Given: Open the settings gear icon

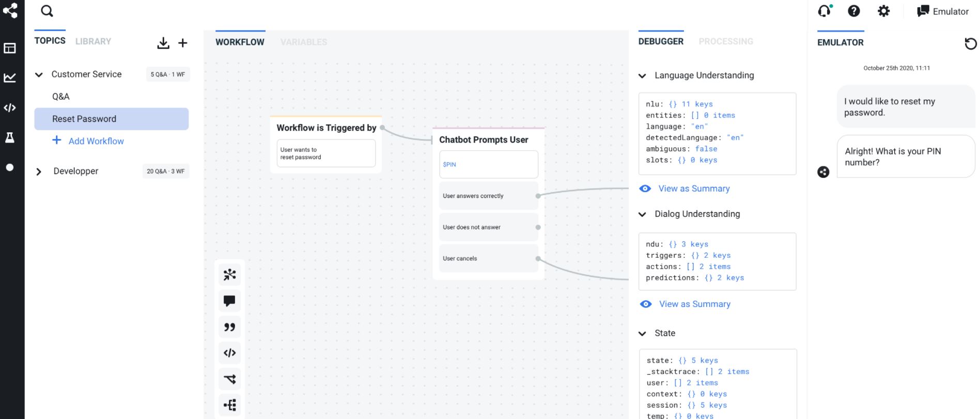Looking at the screenshot, I should point(884,11).
